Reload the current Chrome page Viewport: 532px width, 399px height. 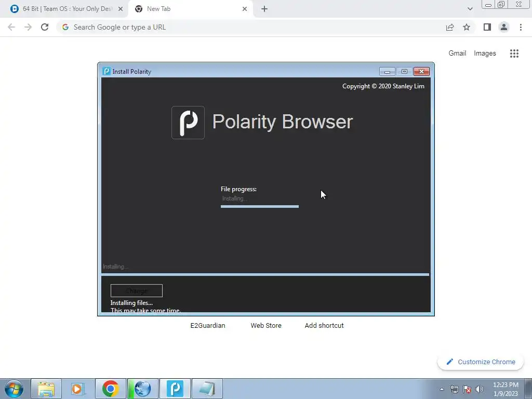pyautogui.click(x=45, y=27)
